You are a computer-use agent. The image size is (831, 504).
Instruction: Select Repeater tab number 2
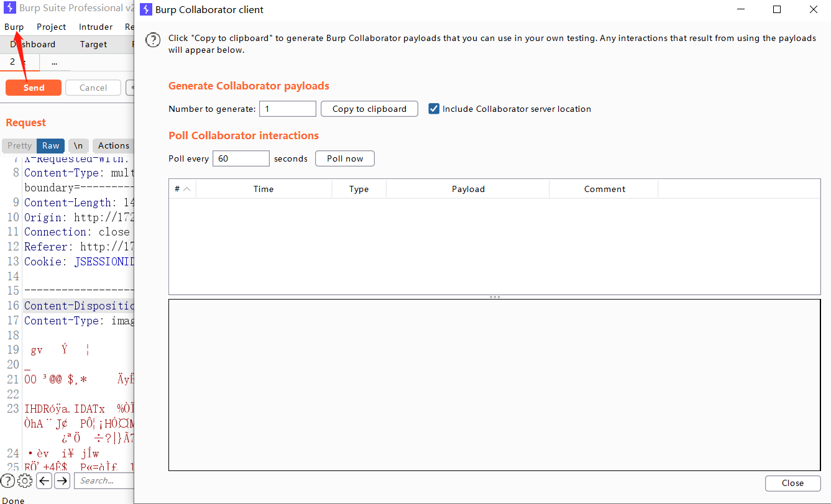[x=12, y=62]
